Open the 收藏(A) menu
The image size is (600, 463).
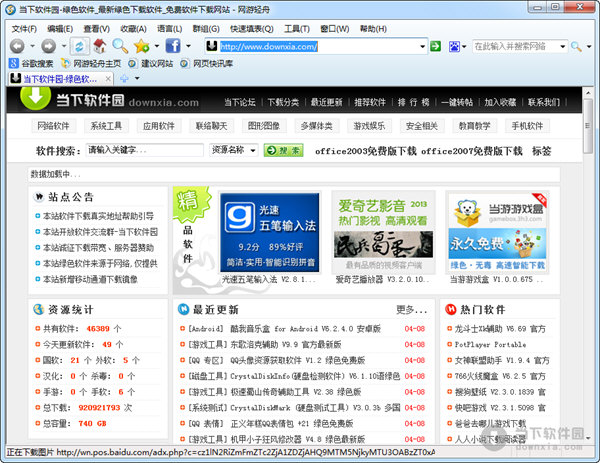[133, 29]
